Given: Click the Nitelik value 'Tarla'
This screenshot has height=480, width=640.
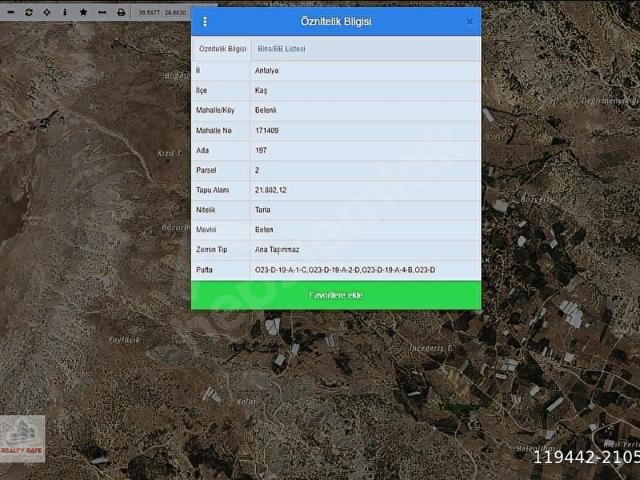Looking at the screenshot, I should (262, 210).
